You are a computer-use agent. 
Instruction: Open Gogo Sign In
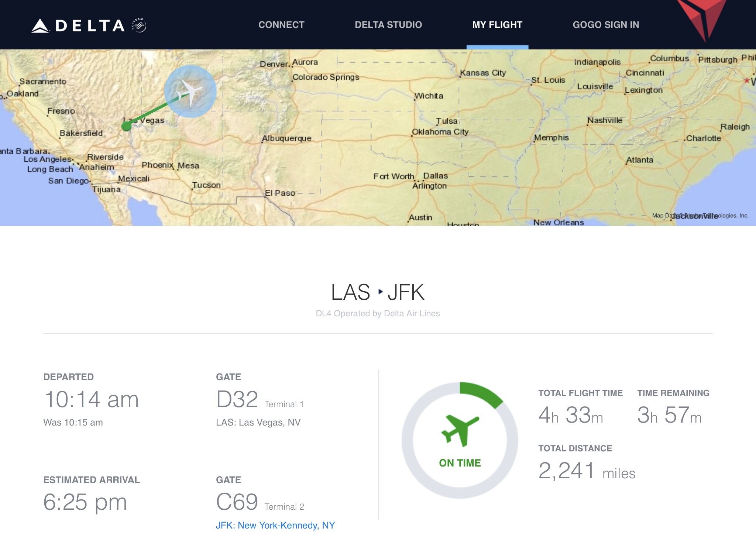(x=606, y=25)
